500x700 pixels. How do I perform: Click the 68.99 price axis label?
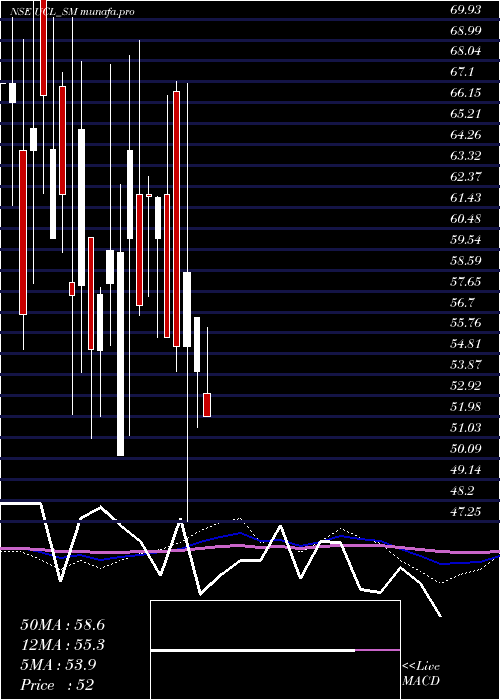466,30
